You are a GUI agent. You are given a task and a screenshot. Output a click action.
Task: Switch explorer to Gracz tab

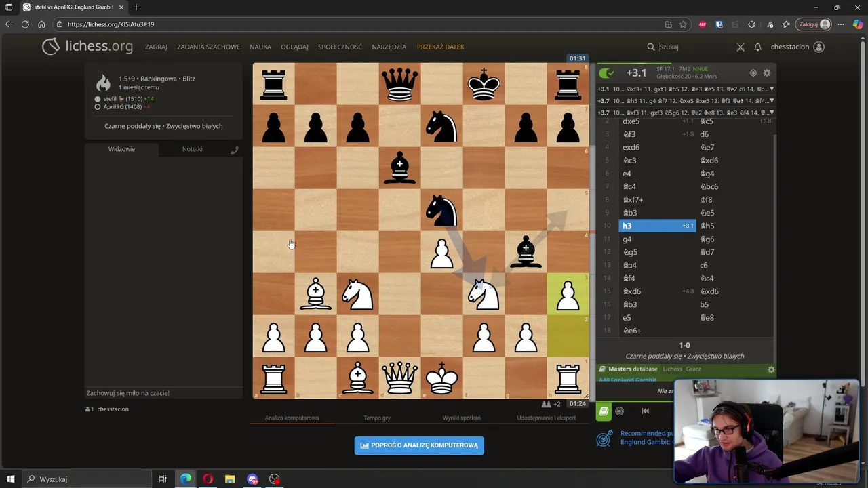click(693, 369)
